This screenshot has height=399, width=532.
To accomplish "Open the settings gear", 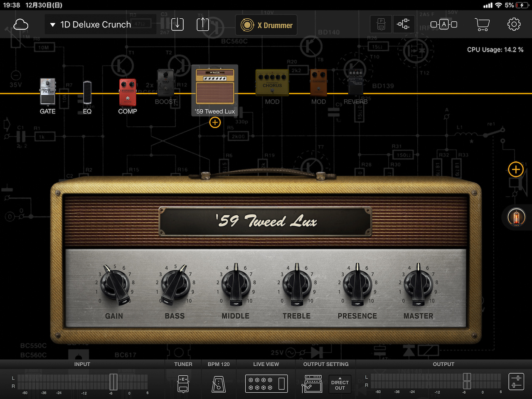I will pos(514,24).
